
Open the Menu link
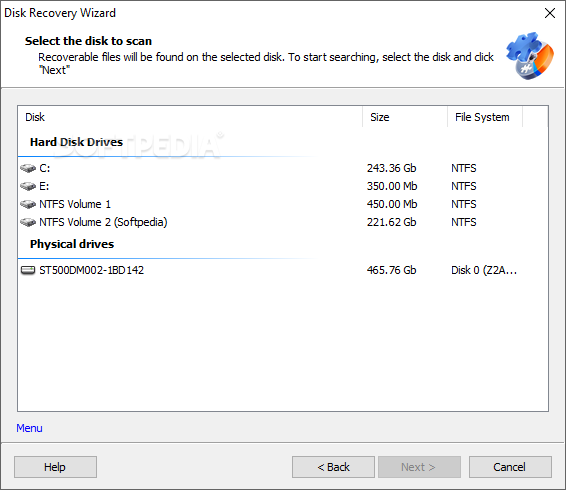[29, 428]
